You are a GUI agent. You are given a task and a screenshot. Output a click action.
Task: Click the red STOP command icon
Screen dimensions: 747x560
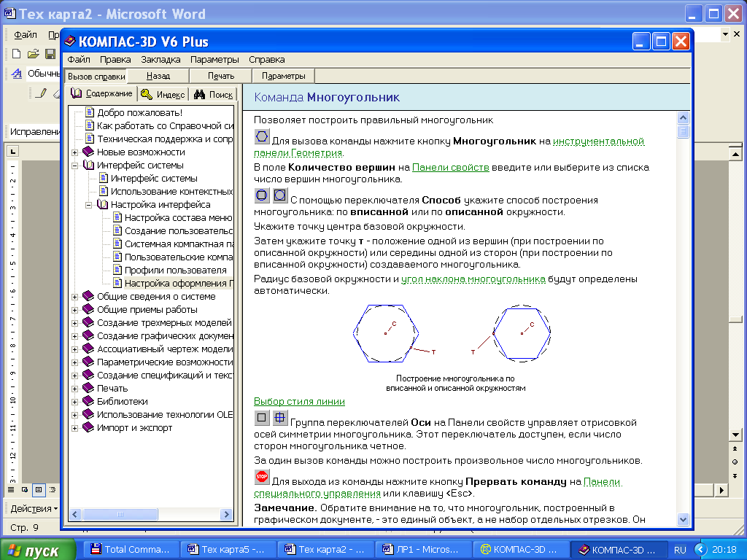(262, 476)
